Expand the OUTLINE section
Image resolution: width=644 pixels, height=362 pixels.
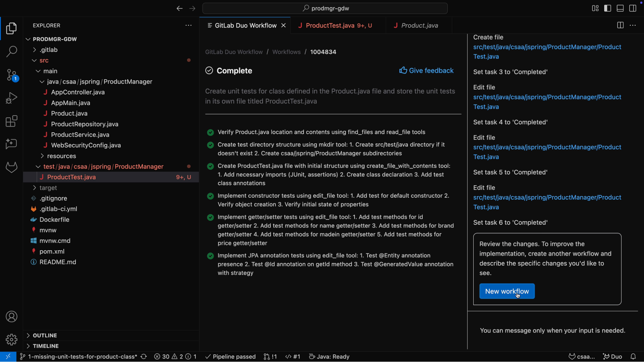pyautogui.click(x=44, y=335)
